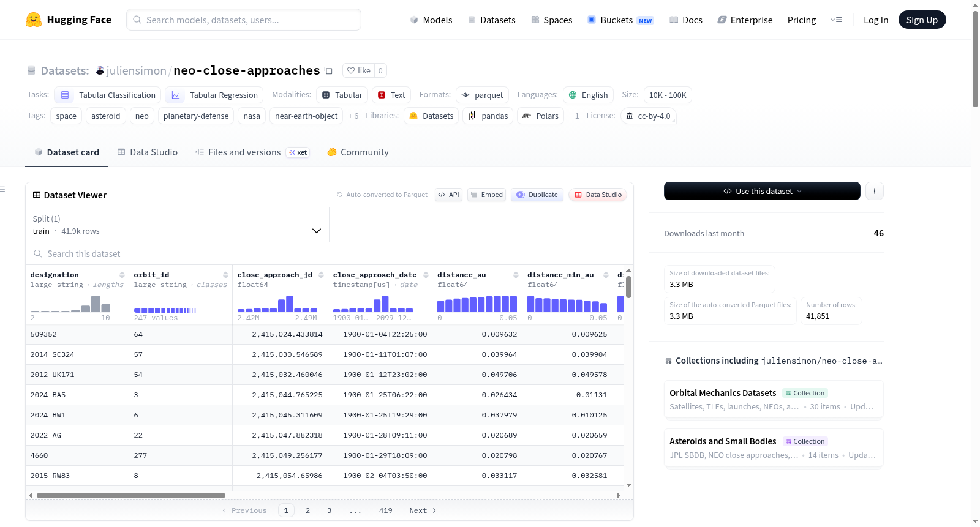Open the Community tab
The height and width of the screenshot is (527, 980).
click(358, 152)
